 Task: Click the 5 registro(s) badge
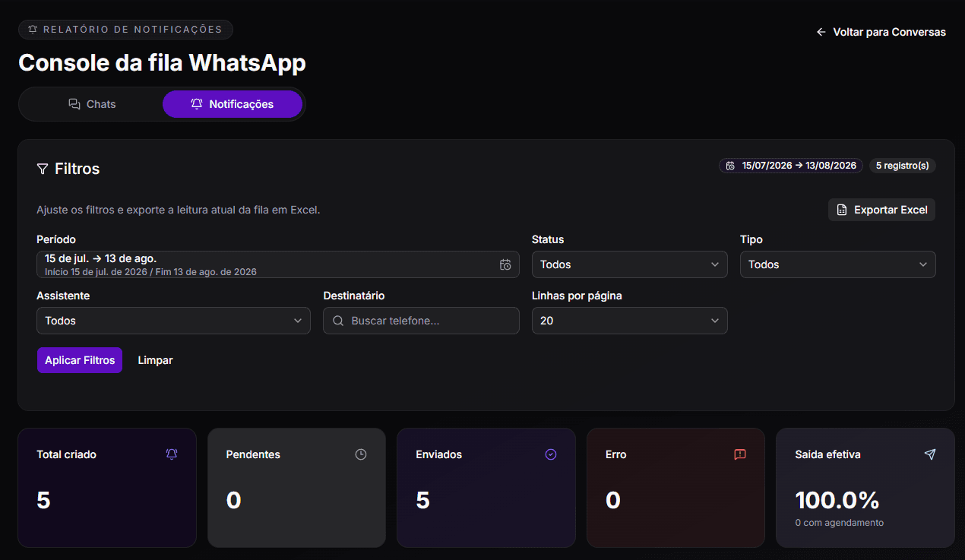click(x=903, y=166)
